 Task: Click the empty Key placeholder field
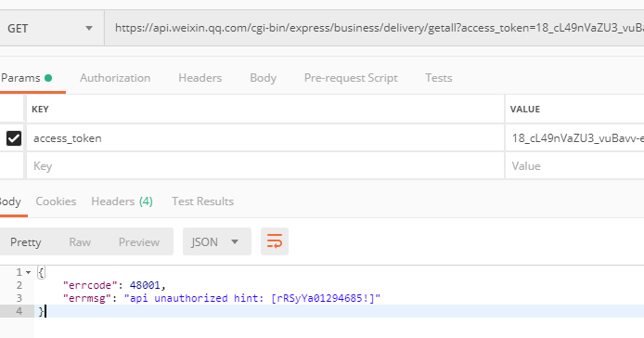coord(265,166)
